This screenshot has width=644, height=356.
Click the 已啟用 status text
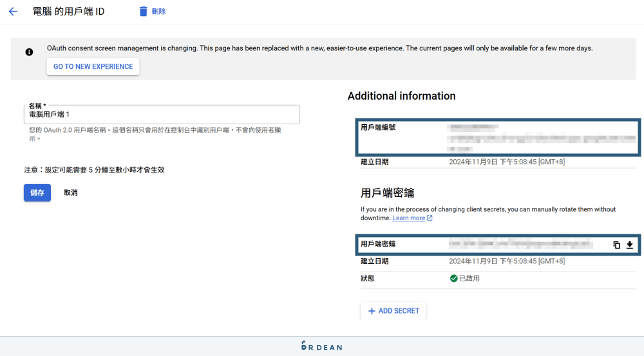pos(469,278)
